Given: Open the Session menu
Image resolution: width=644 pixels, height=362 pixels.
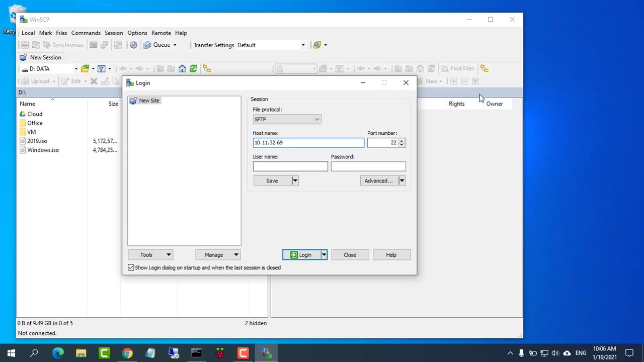Looking at the screenshot, I should pyautogui.click(x=114, y=33).
